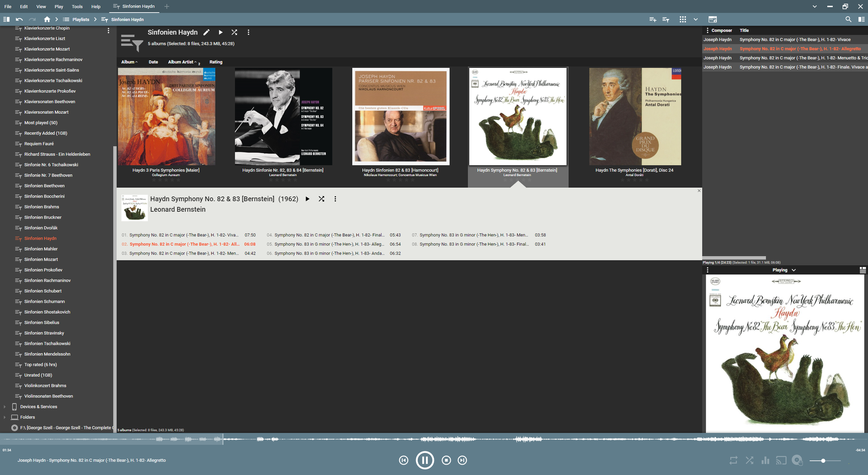Expand the Devices & Services node
The width and height of the screenshot is (868, 475).
[5, 407]
